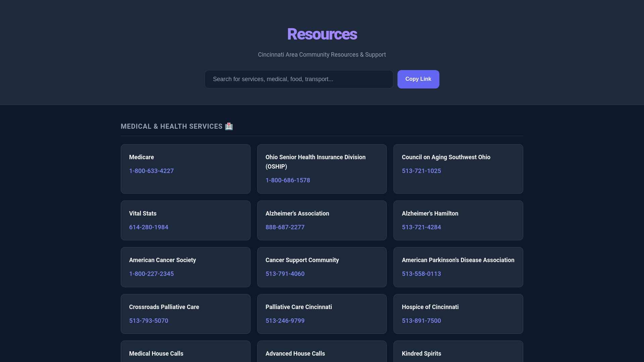Call Hospice of Cincinnati 513-891-7500

[421, 321]
